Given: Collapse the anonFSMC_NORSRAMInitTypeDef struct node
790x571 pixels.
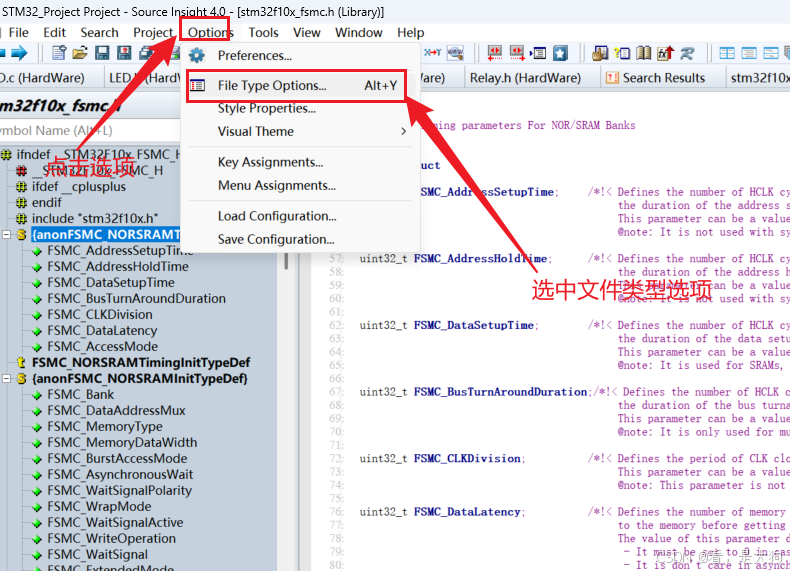Looking at the screenshot, I should coord(7,378).
